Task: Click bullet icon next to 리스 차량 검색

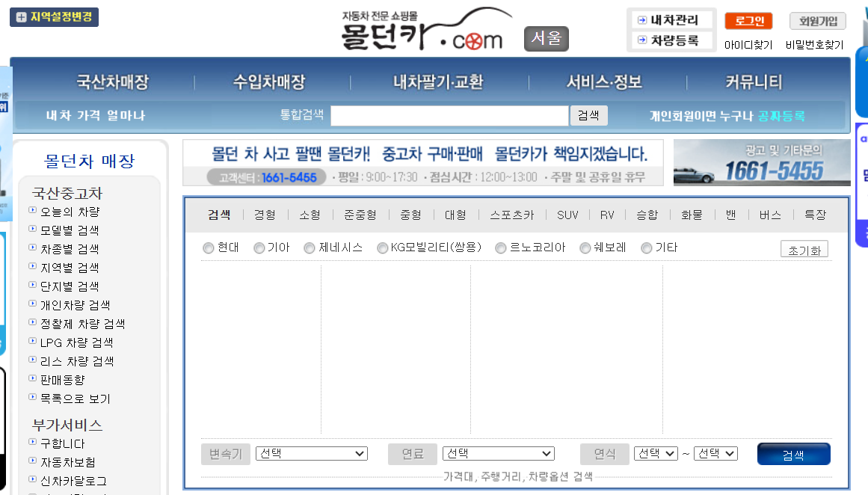Action: [x=33, y=360]
